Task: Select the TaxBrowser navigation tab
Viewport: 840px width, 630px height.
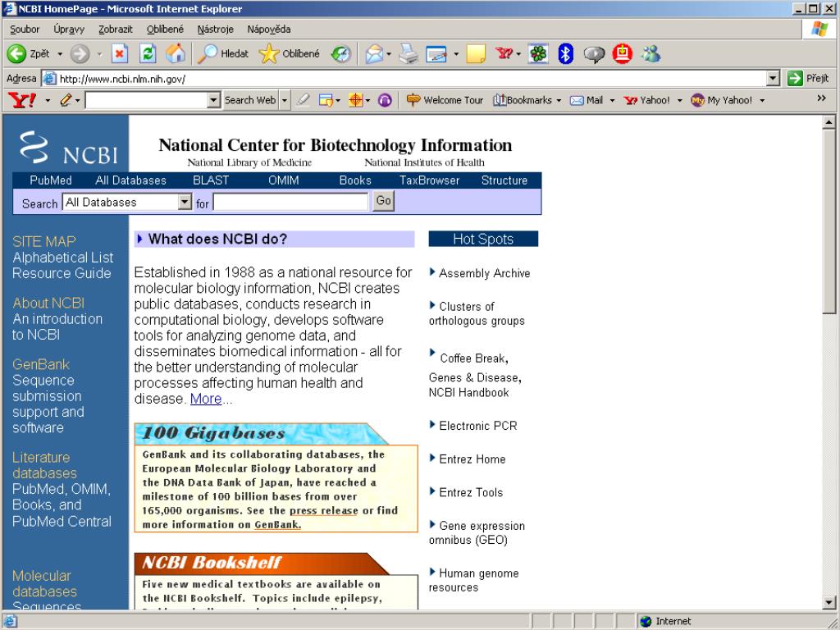Action: click(x=430, y=180)
